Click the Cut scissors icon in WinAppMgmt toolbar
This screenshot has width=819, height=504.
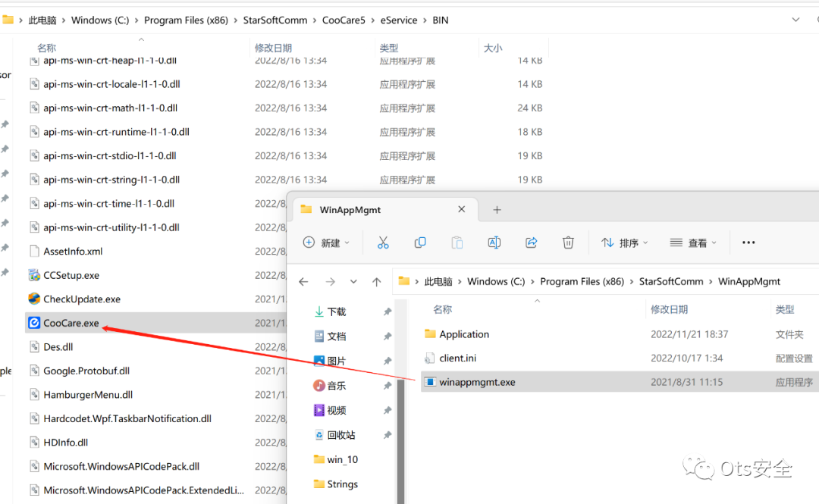(x=383, y=243)
